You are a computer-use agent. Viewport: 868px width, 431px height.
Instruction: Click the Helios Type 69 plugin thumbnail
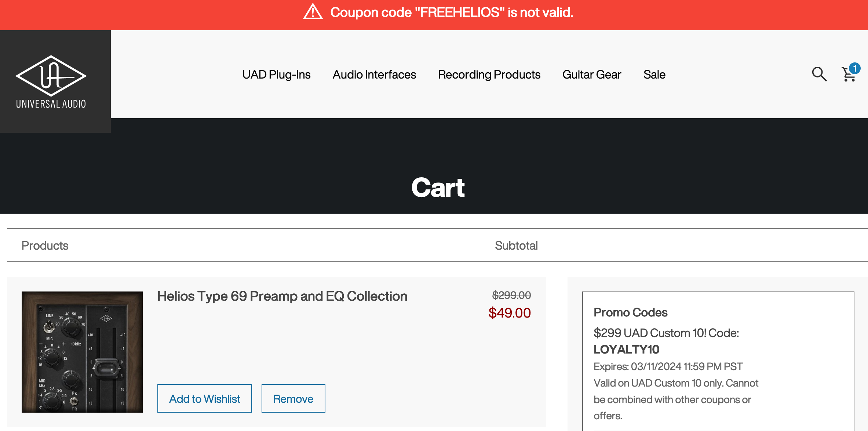[x=82, y=352]
